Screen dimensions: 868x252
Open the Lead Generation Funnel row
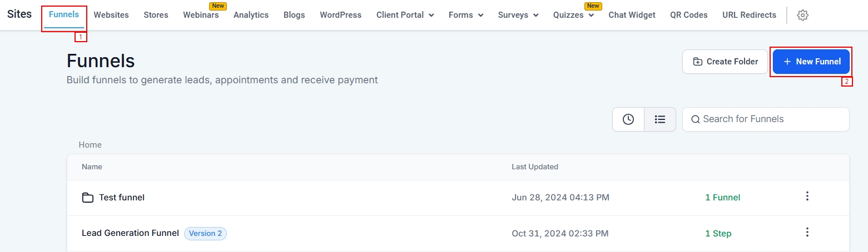(130, 233)
